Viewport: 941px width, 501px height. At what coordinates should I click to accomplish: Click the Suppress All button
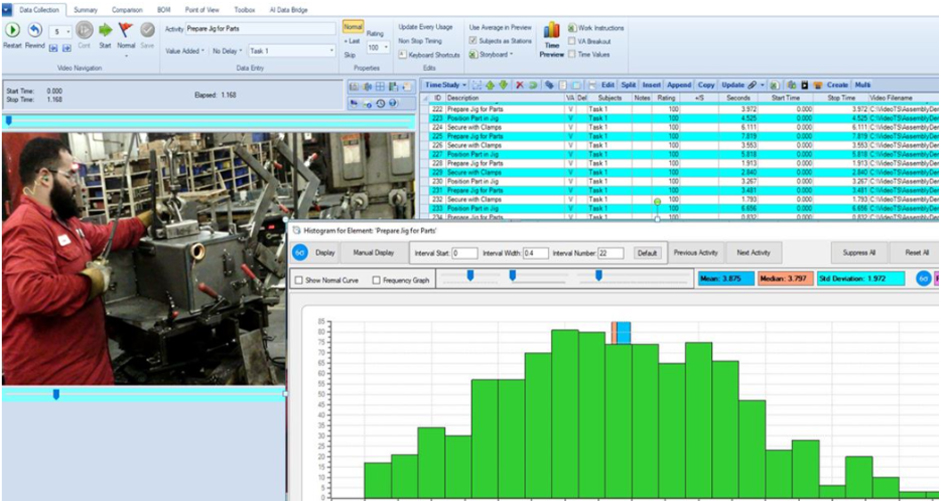[859, 253]
